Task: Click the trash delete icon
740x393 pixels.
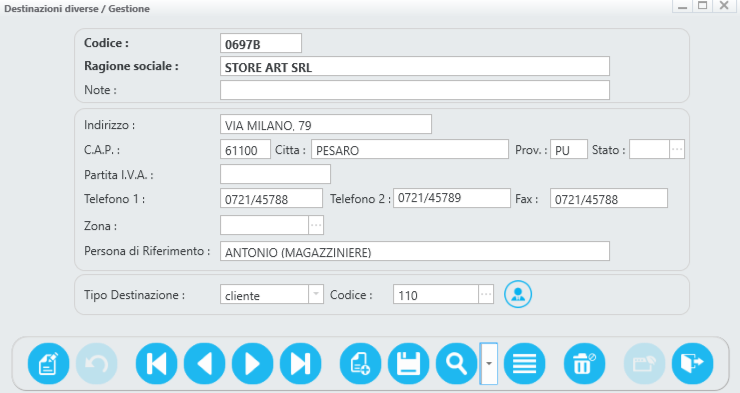Action: coord(584,364)
